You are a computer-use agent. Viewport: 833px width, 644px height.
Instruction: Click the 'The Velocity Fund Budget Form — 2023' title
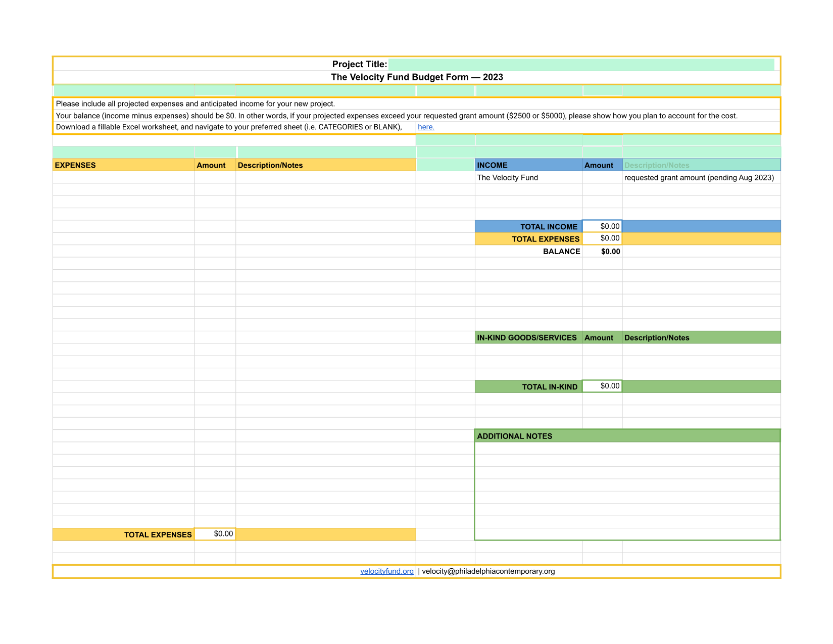[417, 77]
